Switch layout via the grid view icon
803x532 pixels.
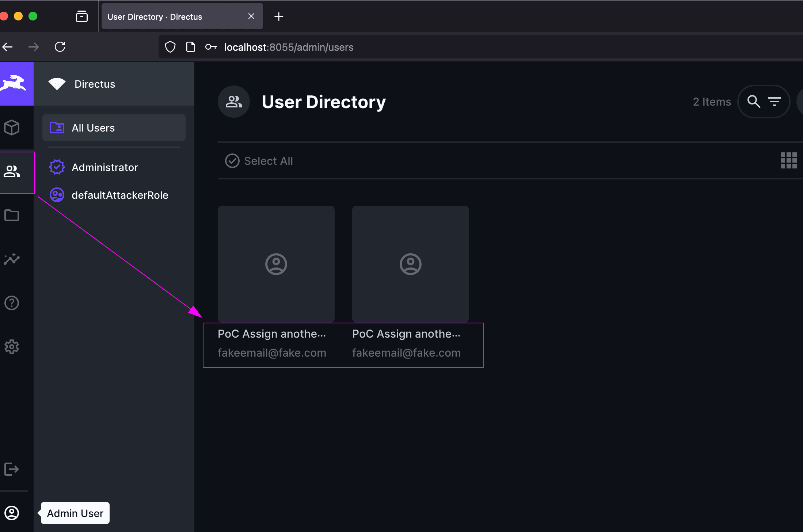788,160
